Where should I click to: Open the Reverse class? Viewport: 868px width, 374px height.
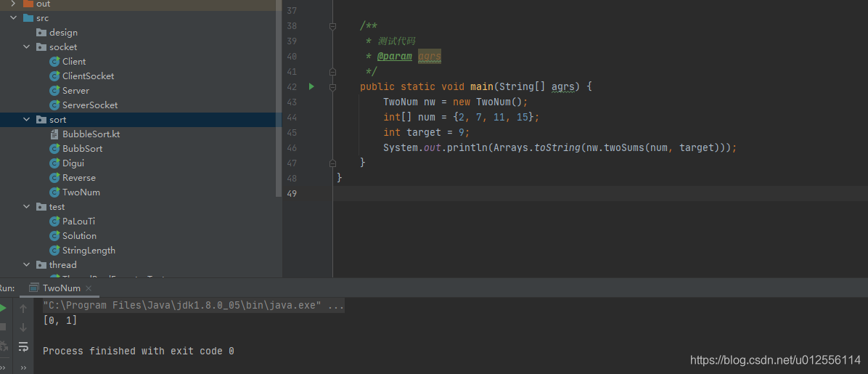click(73, 178)
